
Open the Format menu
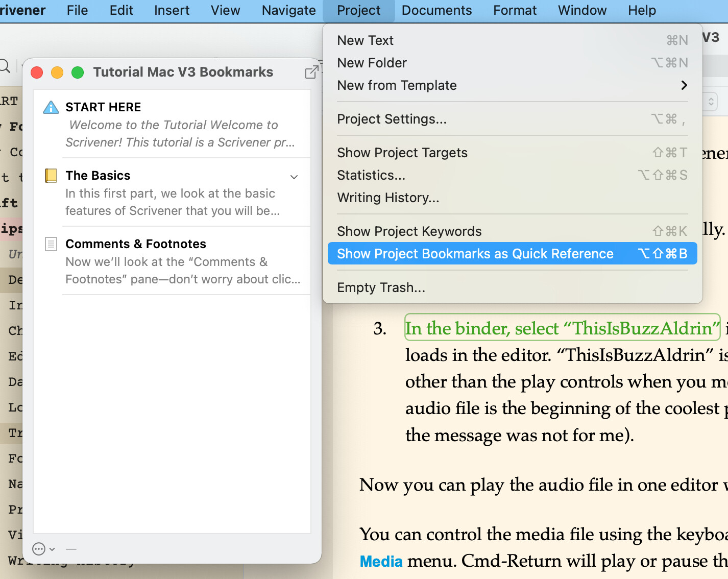(515, 10)
